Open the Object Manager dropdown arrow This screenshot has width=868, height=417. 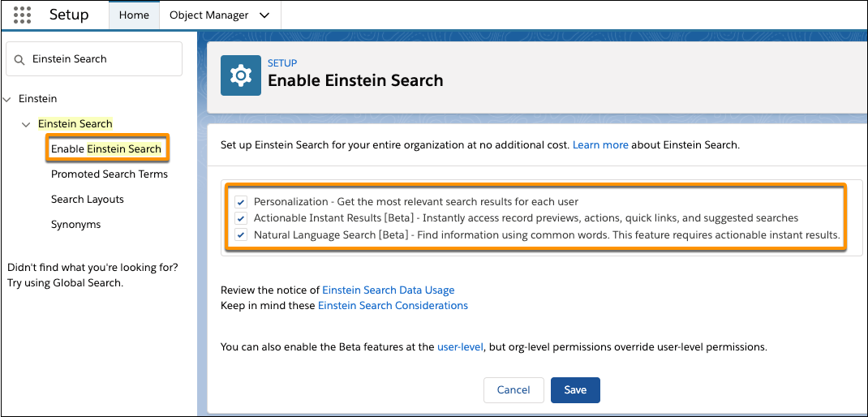264,15
